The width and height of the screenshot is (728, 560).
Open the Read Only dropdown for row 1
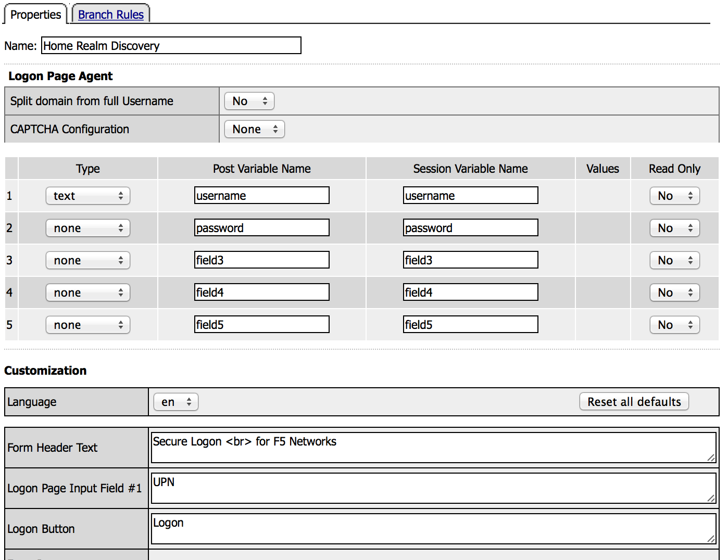tap(674, 196)
